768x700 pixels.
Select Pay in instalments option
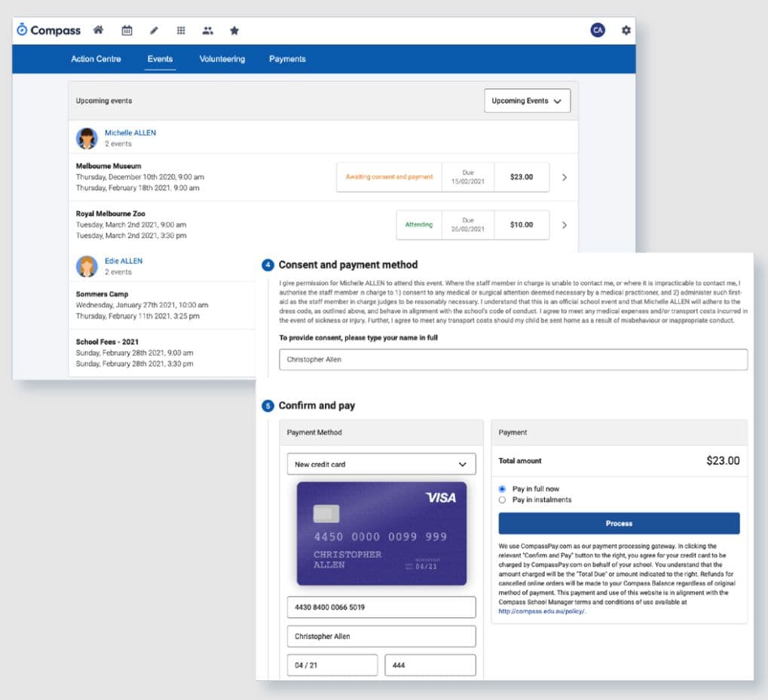point(502,500)
